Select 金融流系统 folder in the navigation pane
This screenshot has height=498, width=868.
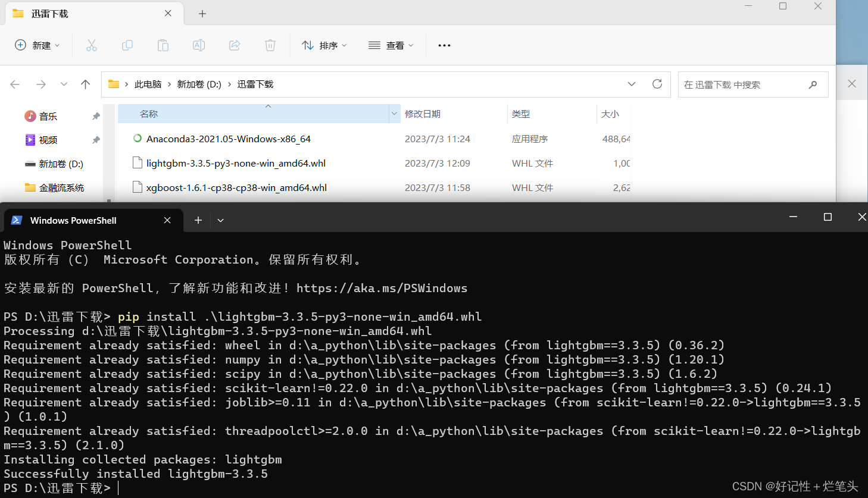[61, 187]
